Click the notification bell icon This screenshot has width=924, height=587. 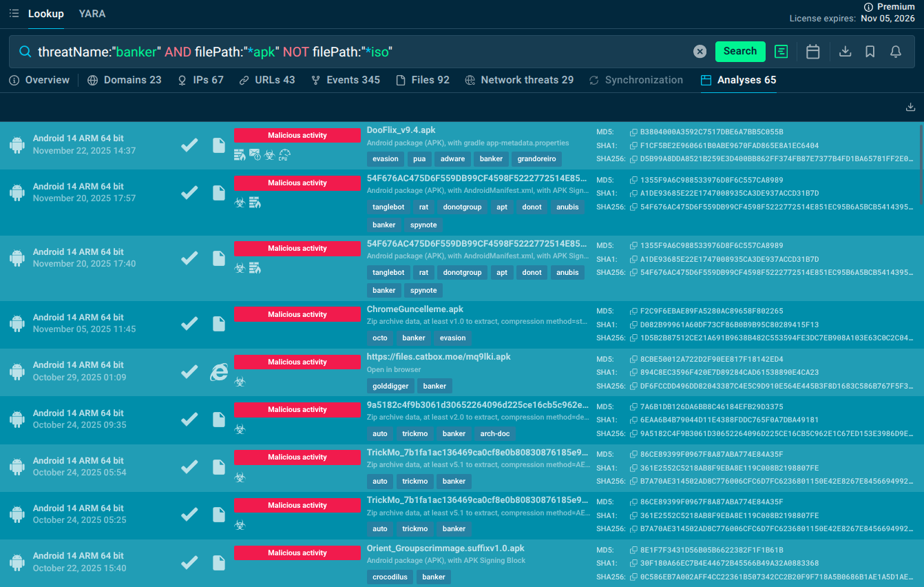(x=896, y=52)
